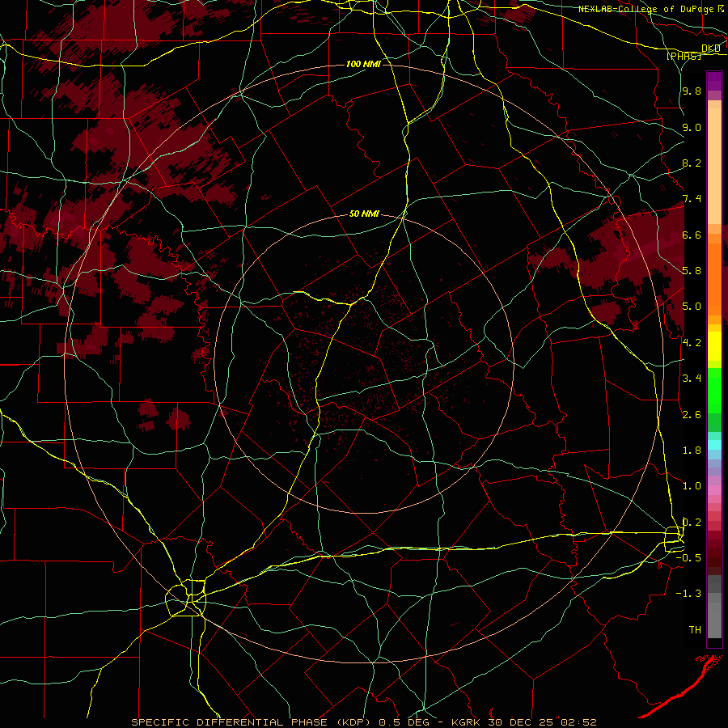Click the -1.3 value on the color scale

click(688, 594)
